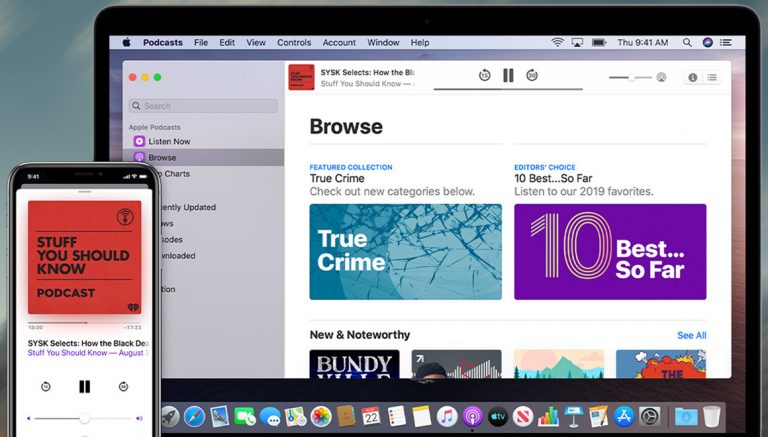The width and height of the screenshot is (768, 437).
Task: Open Maps from the Dock
Action: (295, 417)
